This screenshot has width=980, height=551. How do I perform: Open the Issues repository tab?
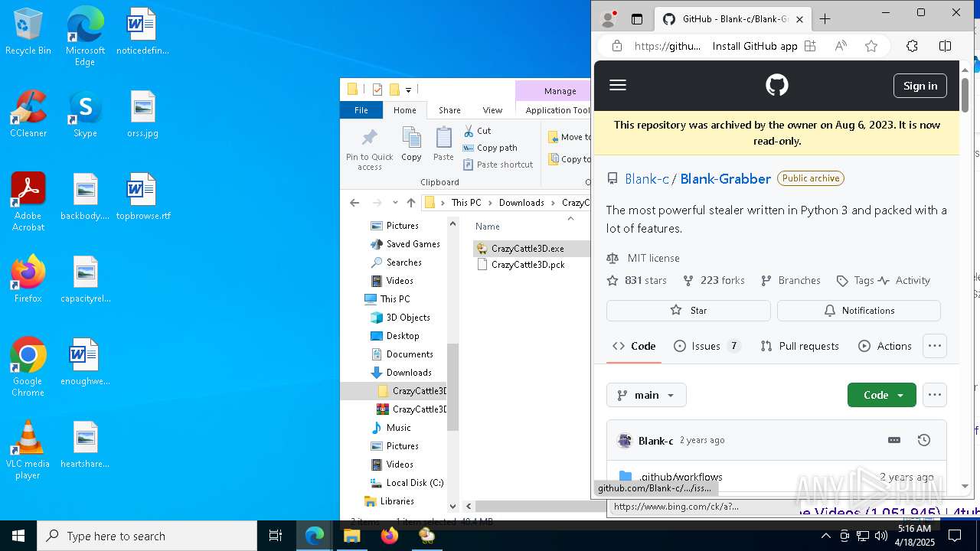707,346
